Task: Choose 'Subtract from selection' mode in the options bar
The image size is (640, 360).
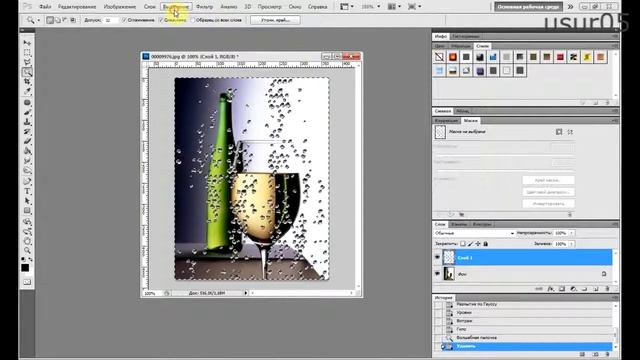Action: click(65, 20)
